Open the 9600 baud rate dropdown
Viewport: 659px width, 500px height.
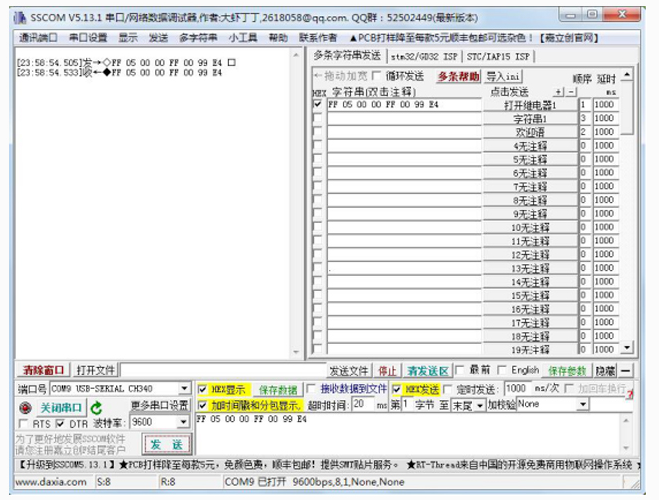[183, 422]
